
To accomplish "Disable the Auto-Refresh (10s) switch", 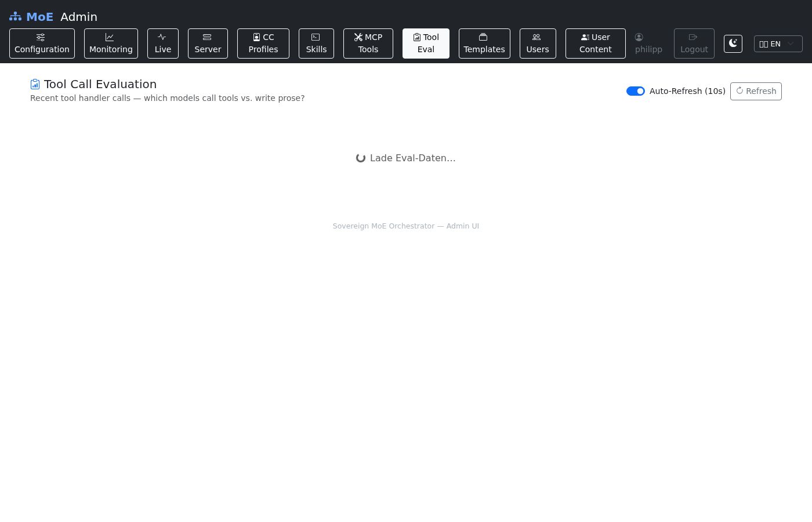I will 636,91.
